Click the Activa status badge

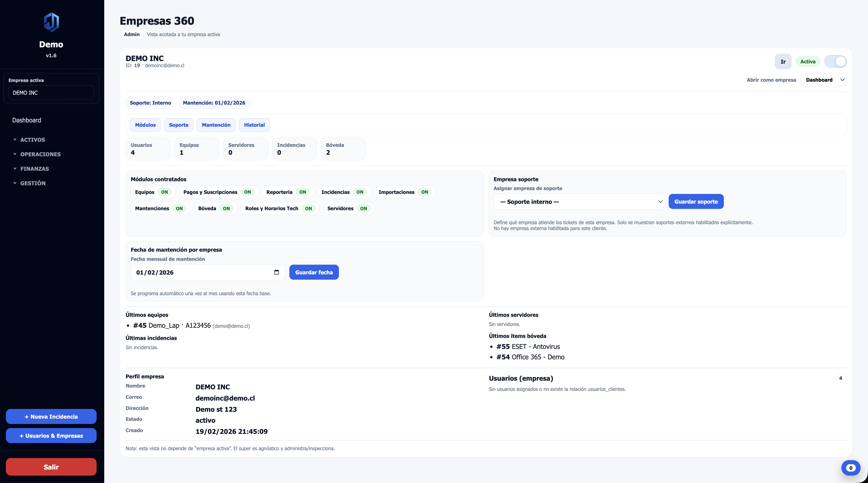pyautogui.click(x=808, y=61)
